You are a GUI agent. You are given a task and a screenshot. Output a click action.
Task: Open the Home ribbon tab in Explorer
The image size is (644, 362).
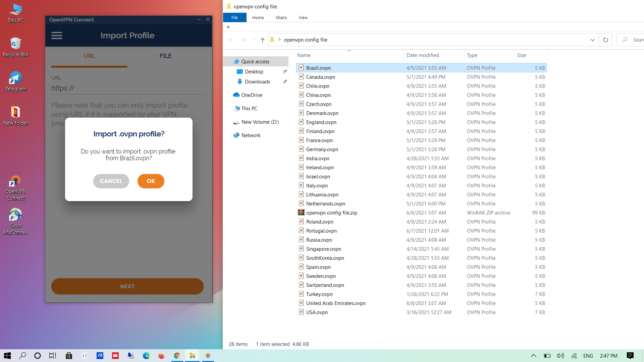click(x=258, y=17)
